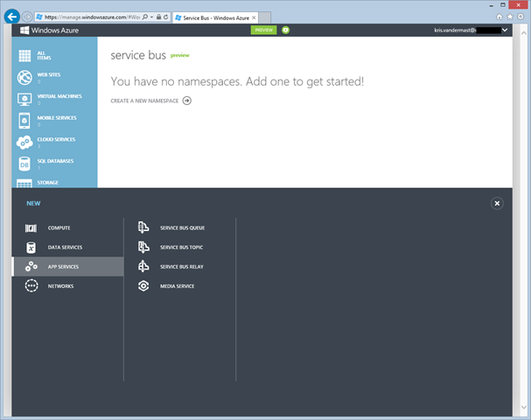
Task: Click the Data Services cylinder icon
Action: [31, 248]
